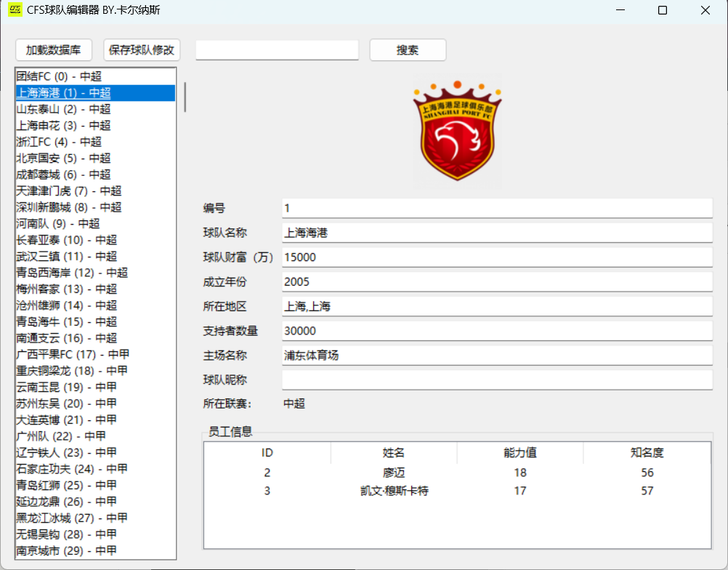Click the 能力值 column header
The image size is (728, 570).
click(x=520, y=452)
